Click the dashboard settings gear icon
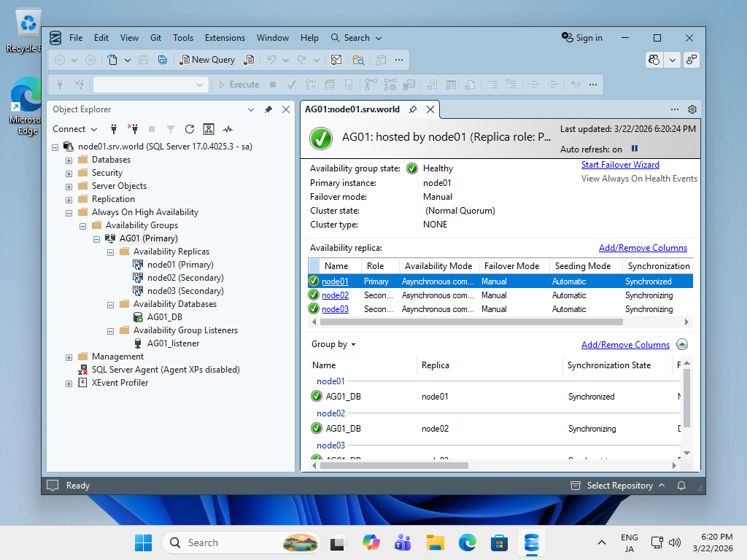 click(692, 109)
